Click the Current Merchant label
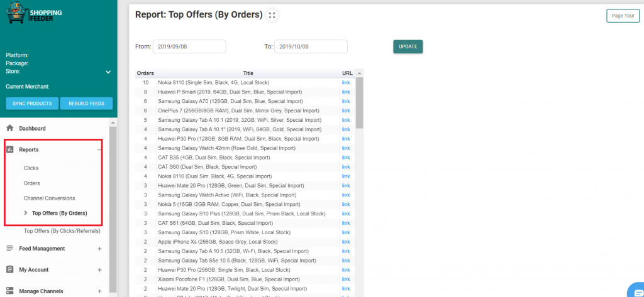This screenshot has height=297, width=644. 28,87
